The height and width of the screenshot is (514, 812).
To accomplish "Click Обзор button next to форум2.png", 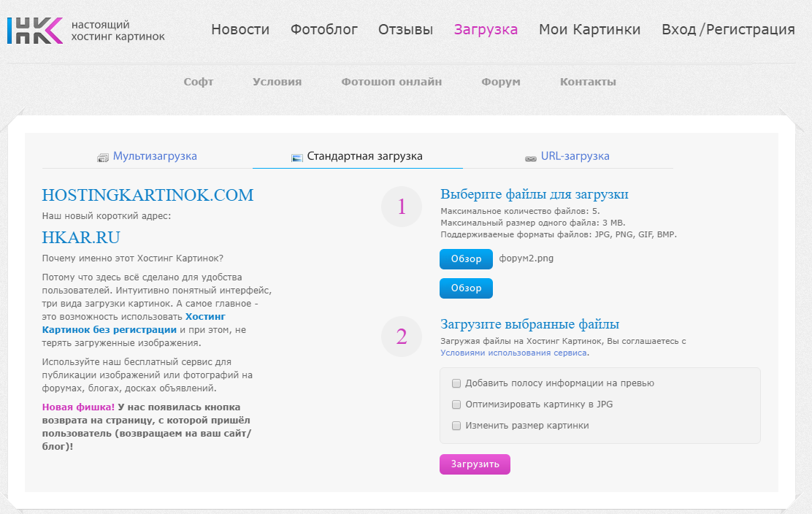I will [466, 258].
